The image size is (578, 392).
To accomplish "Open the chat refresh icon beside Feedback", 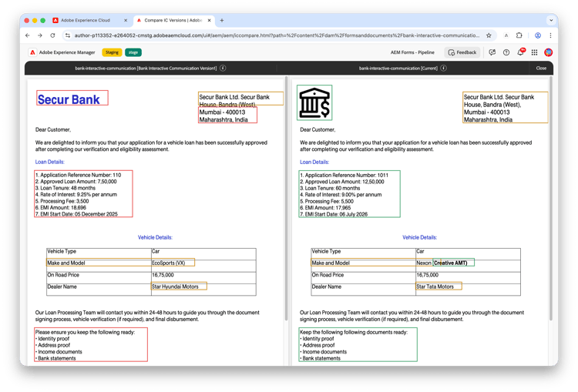I will [492, 52].
